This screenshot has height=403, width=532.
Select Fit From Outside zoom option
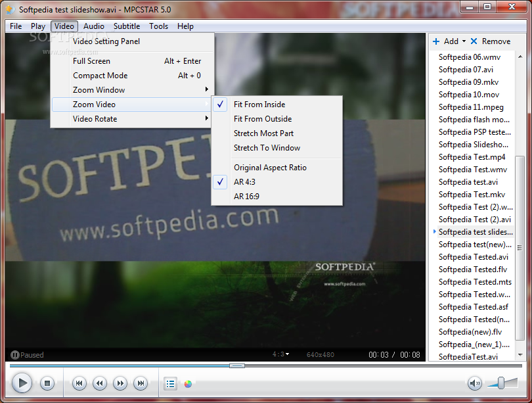pyautogui.click(x=277, y=119)
